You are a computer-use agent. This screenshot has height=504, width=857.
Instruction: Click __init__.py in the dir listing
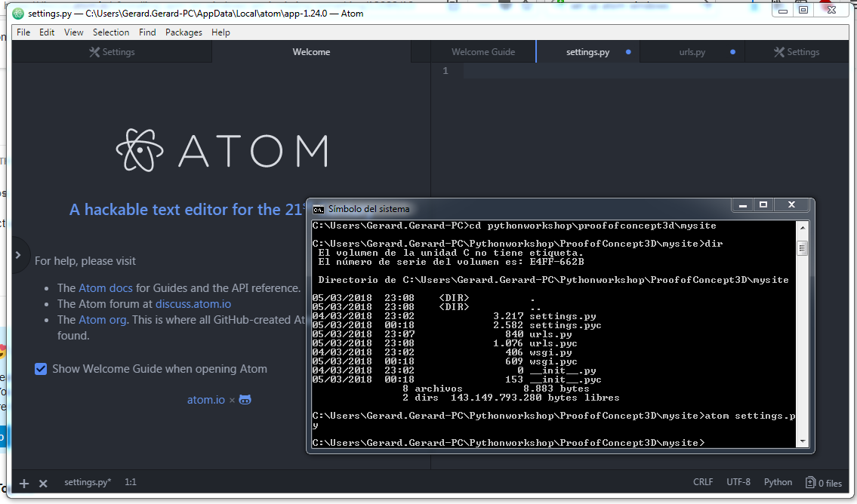tap(563, 370)
